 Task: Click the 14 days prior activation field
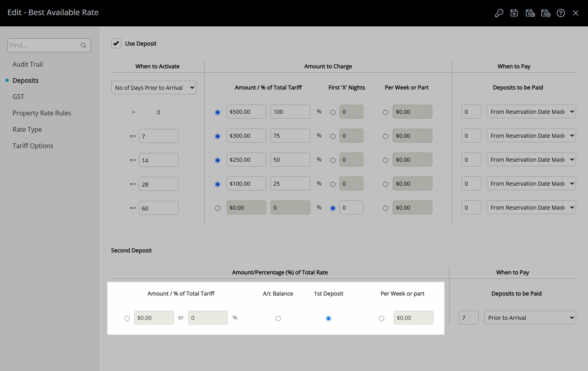pos(159,160)
